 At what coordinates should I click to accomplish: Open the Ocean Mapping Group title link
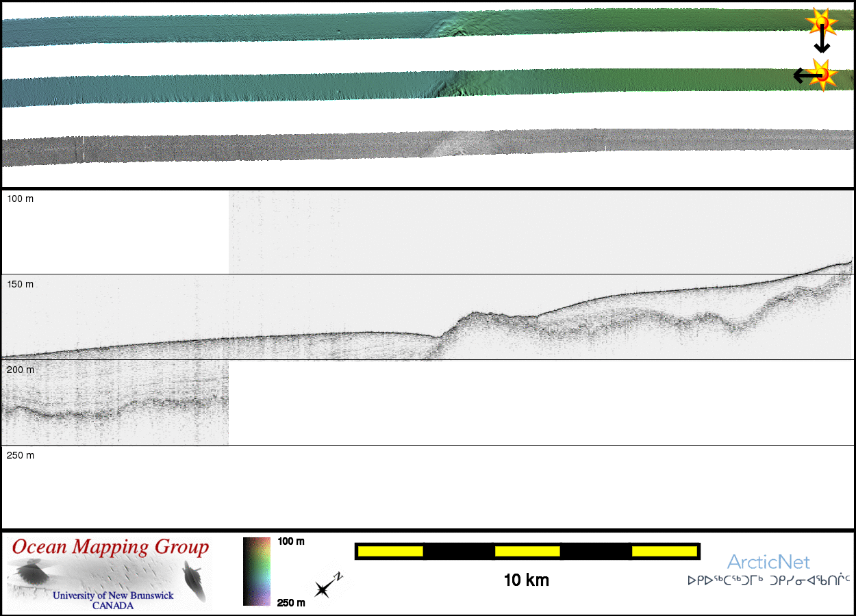coord(110,548)
